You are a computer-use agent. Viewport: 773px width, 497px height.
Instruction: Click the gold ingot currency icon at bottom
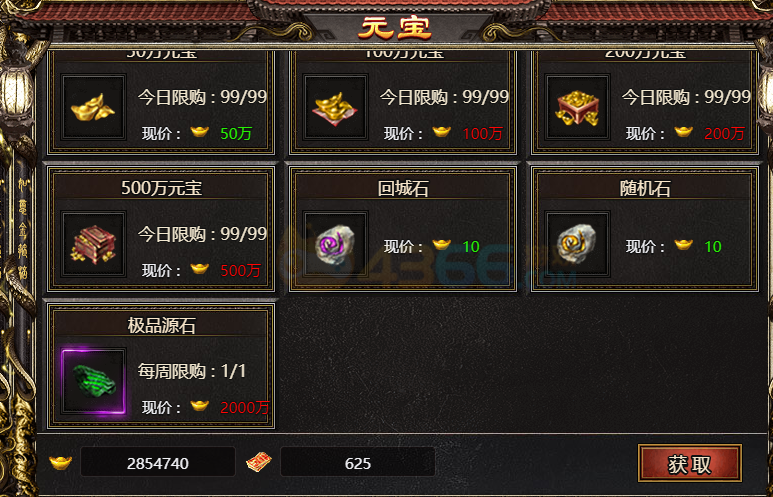click(60, 462)
